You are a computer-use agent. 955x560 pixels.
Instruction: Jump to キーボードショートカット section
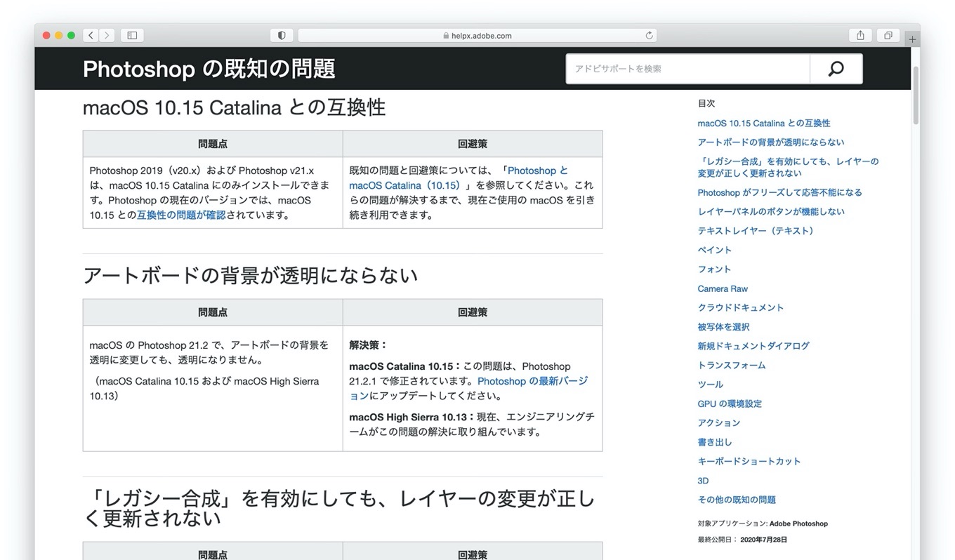point(749,461)
